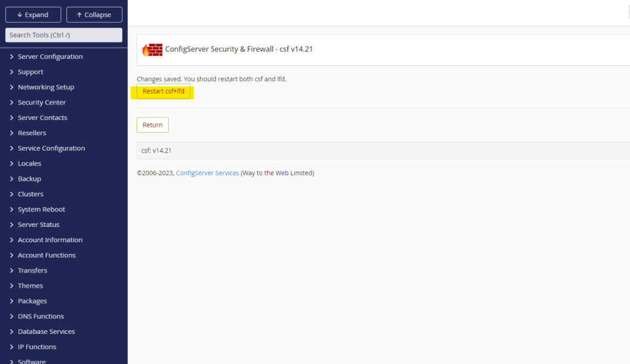630x364 pixels.
Task: Expand the System Reboot section
Action: 41,210
